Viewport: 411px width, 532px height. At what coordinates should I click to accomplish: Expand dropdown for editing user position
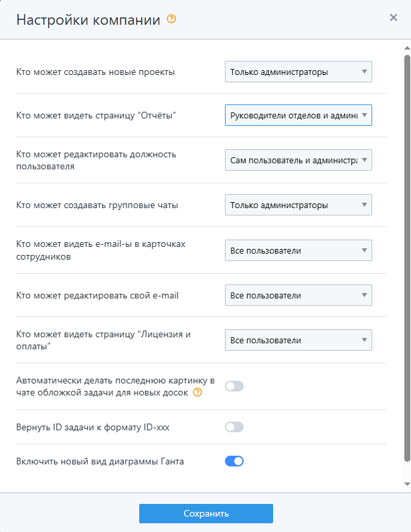pos(298,161)
